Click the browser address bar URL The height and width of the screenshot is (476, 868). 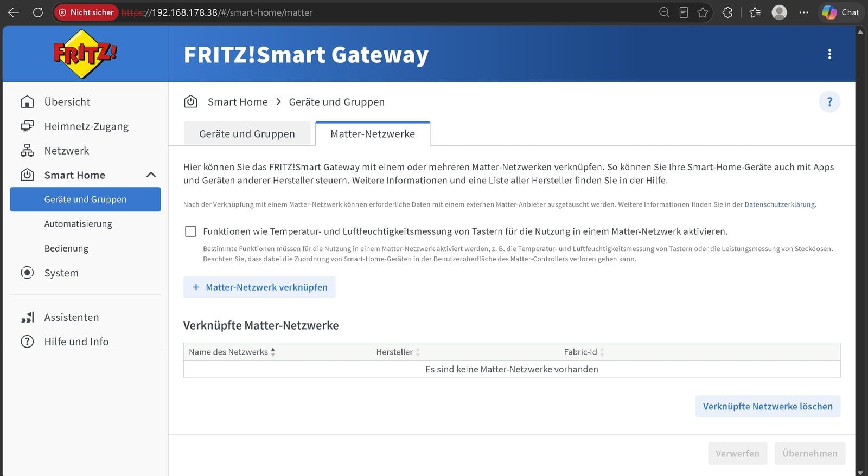(217, 12)
